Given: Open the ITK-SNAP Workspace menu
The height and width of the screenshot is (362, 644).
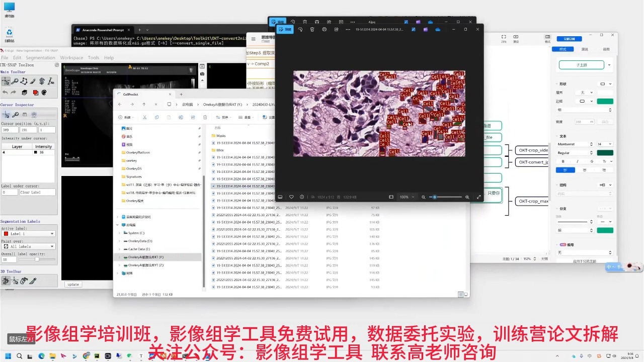Looking at the screenshot, I should coord(71,58).
